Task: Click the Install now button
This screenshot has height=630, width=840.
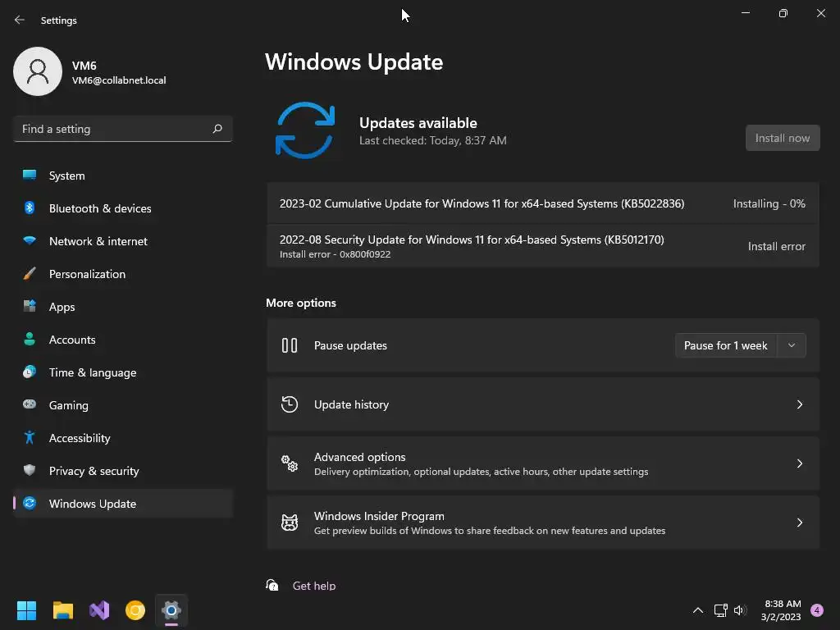Action: pyautogui.click(x=783, y=138)
